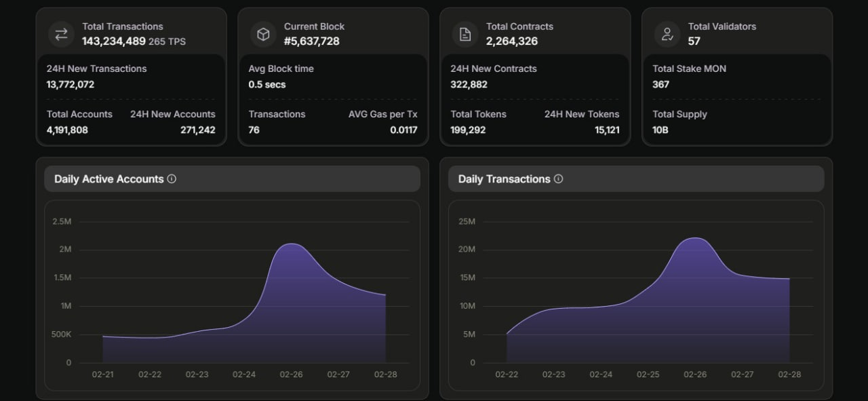Click the Current Block cube icon

[263, 34]
